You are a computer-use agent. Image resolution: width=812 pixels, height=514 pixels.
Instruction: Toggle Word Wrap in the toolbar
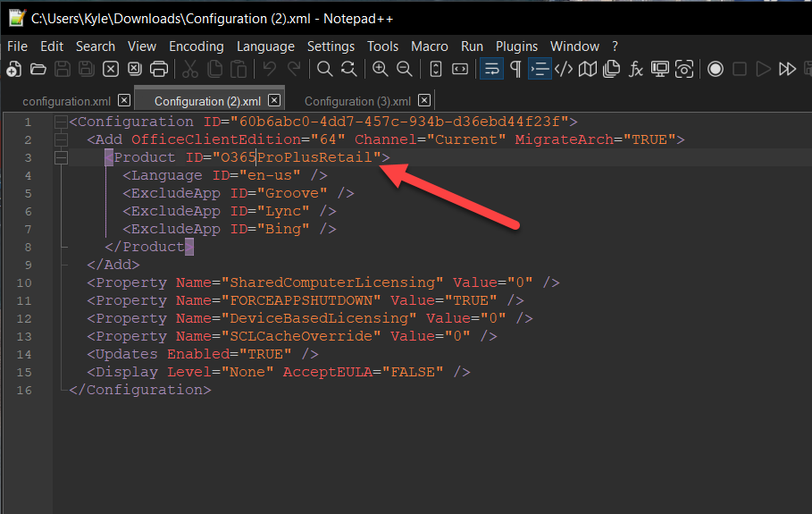click(x=491, y=69)
